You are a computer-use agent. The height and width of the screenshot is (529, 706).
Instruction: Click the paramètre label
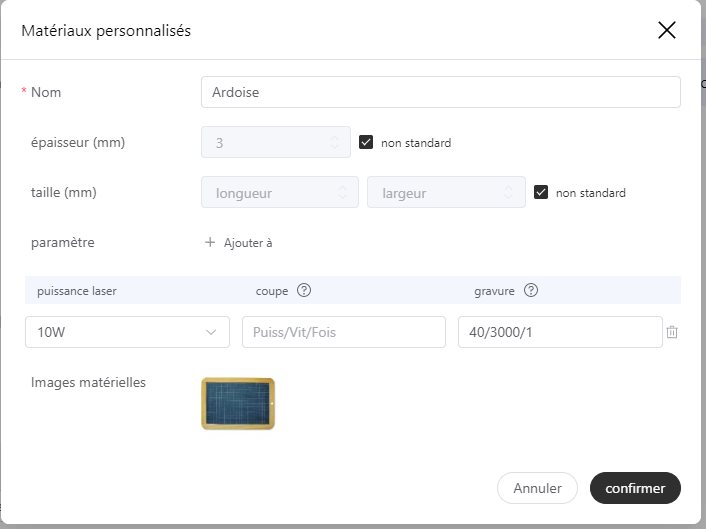63,242
